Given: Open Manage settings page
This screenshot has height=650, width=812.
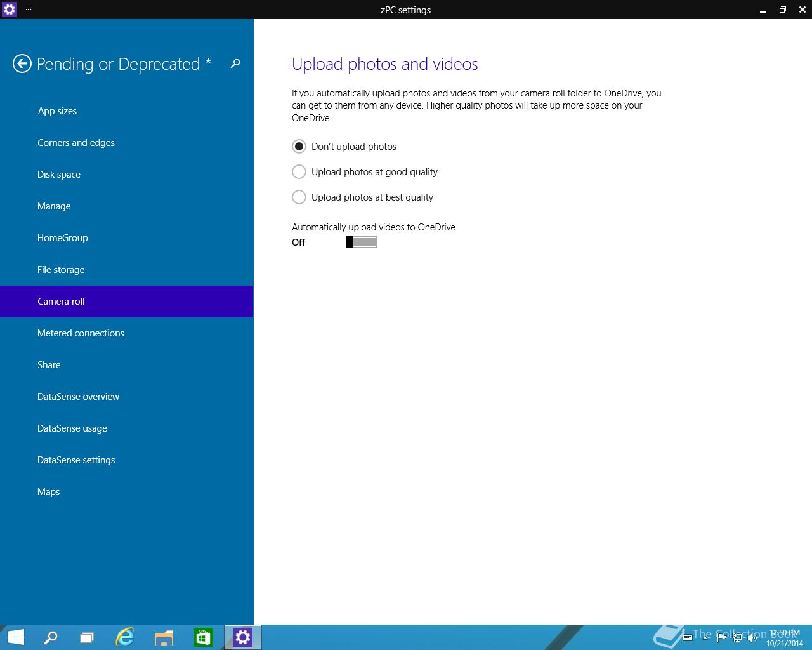Looking at the screenshot, I should coord(127,206).
